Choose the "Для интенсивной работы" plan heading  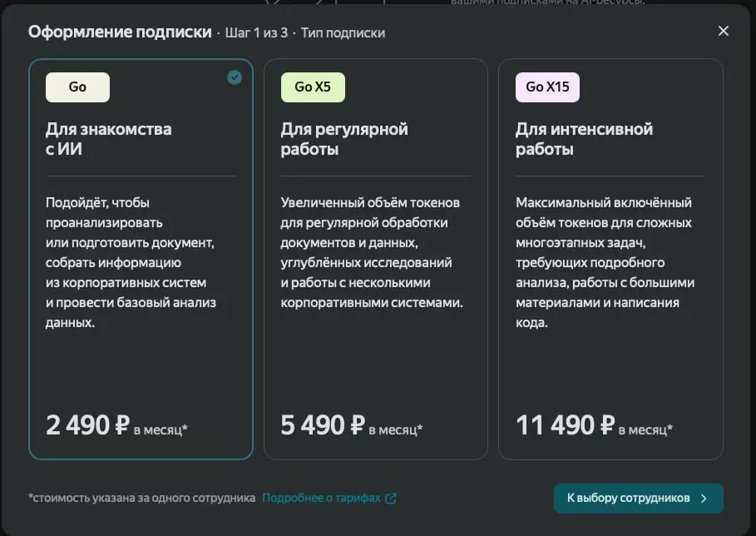point(584,139)
